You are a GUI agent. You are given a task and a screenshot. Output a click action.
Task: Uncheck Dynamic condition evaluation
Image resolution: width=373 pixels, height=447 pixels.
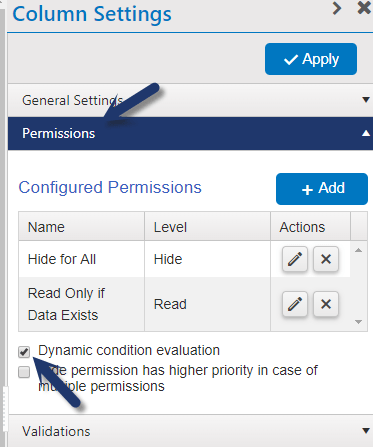click(24, 352)
